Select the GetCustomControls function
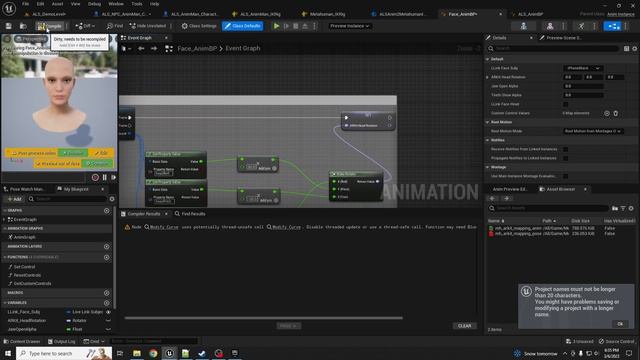Viewport: 640px width, 360px height. (x=32, y=284)
